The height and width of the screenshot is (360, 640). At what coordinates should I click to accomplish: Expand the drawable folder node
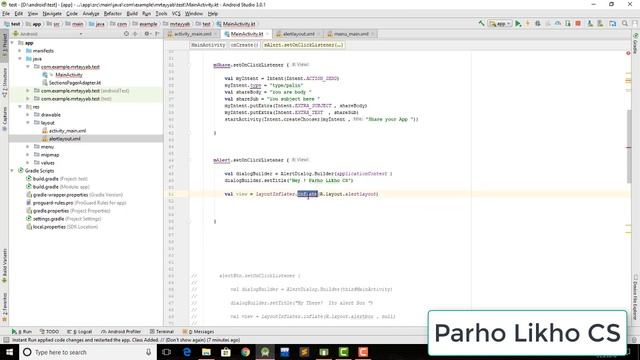(28, 115)
